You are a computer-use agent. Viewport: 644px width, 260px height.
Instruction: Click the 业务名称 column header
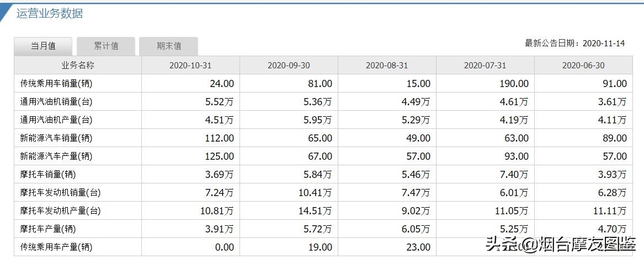coord(78,66)
